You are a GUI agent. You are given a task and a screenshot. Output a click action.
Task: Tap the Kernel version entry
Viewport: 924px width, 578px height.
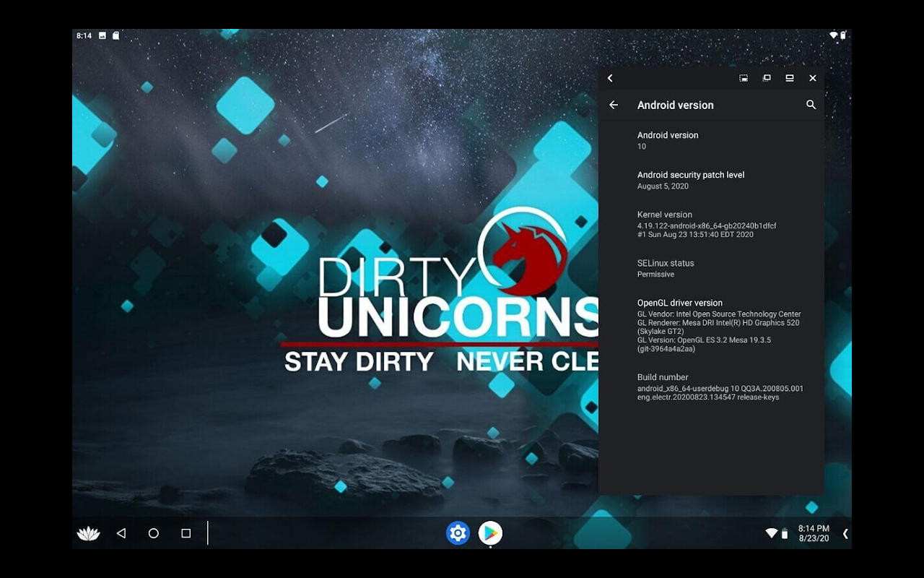(711, 224)
